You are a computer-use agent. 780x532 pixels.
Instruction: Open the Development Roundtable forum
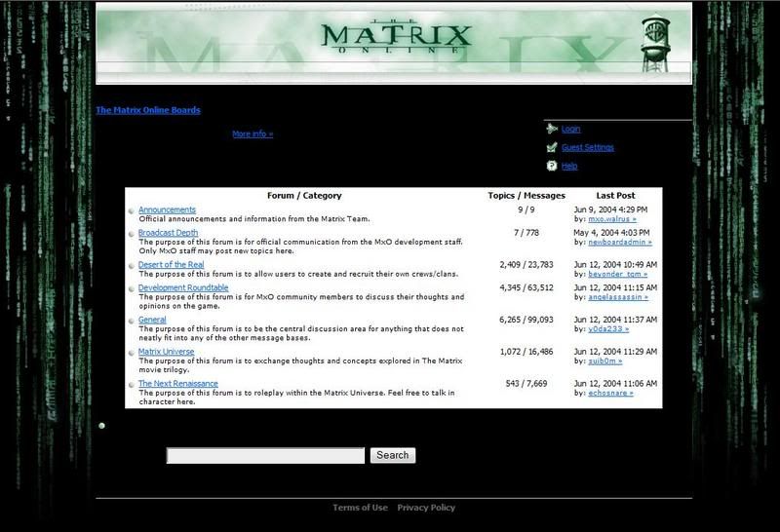click(x=183, y=287)
